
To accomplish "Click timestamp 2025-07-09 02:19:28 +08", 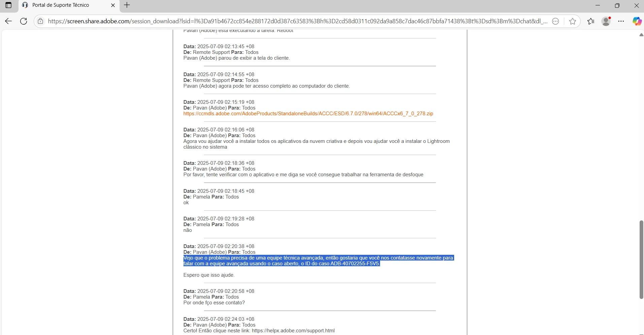I will coord(226,219).
